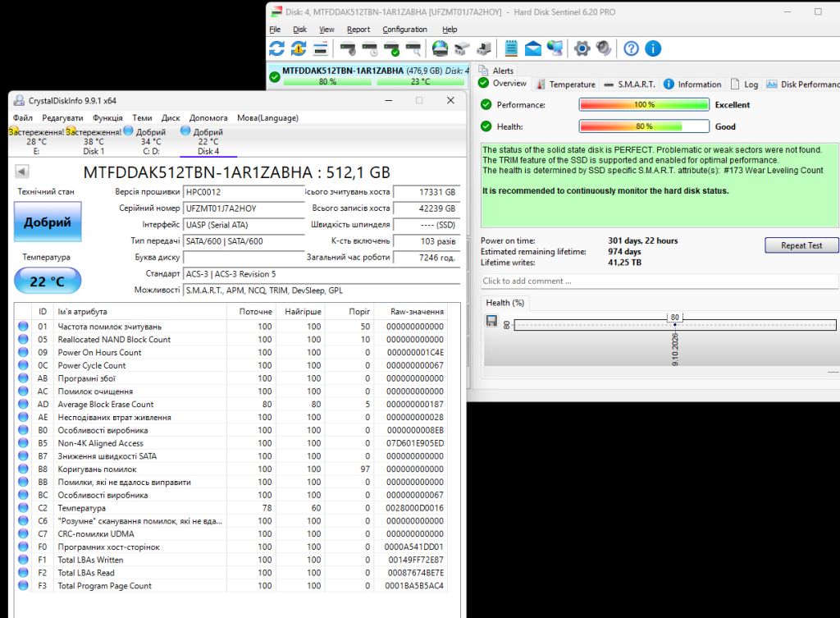Click the globe with monitor network icon

tap(555, 48)
